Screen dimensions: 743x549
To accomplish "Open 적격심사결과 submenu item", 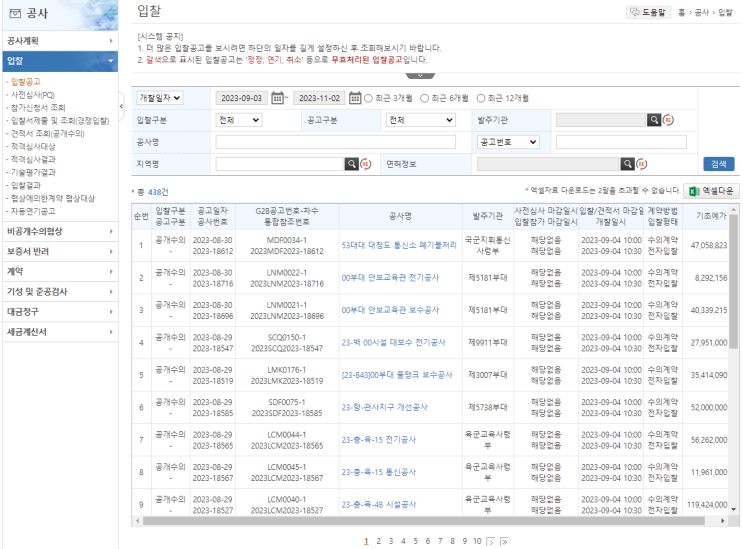I will (33, 159).
